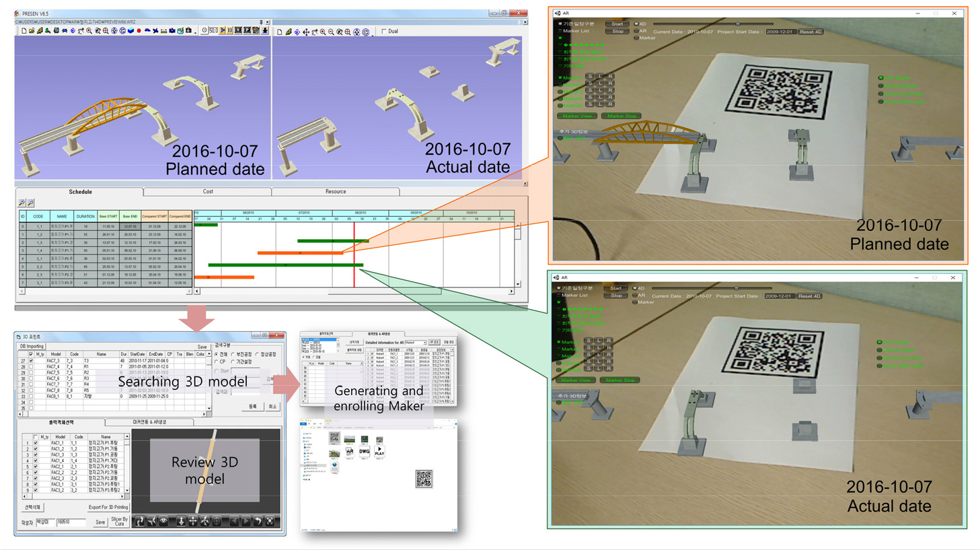
Task: Toggle the FAC1_1 row checkbox in lower table
Action: 36,443
